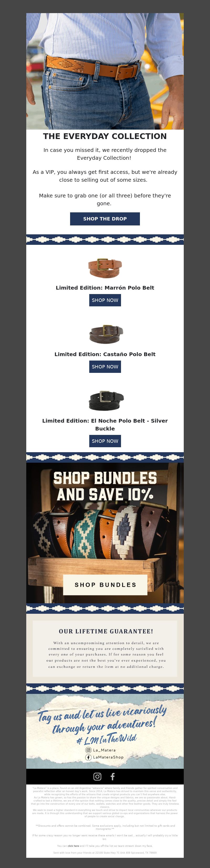Click the Limited Edition: Marrón Polo Belt title
Viewport: 210px width, 868px height.
pyautogui.click(x=105, y=288)
